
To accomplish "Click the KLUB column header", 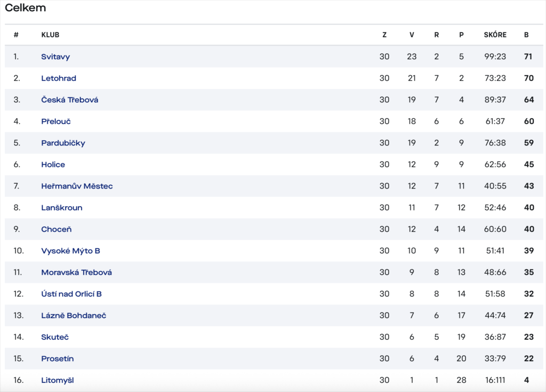I will point(50,35).
